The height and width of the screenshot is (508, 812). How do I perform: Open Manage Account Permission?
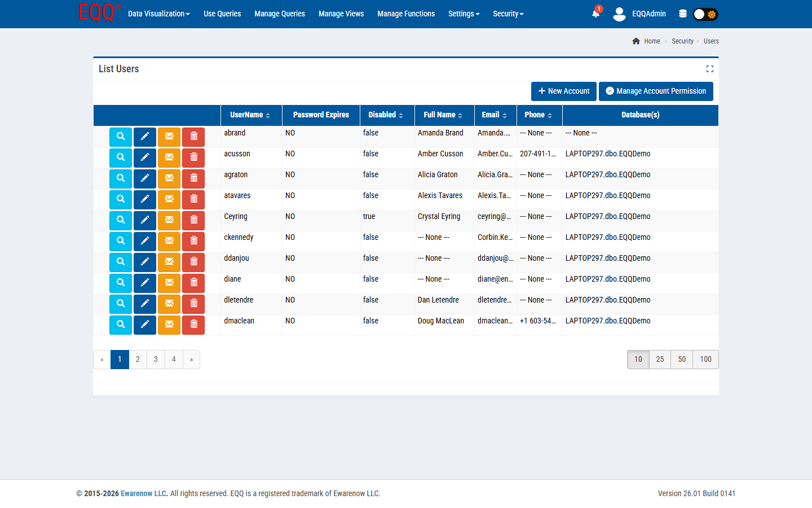656,91
